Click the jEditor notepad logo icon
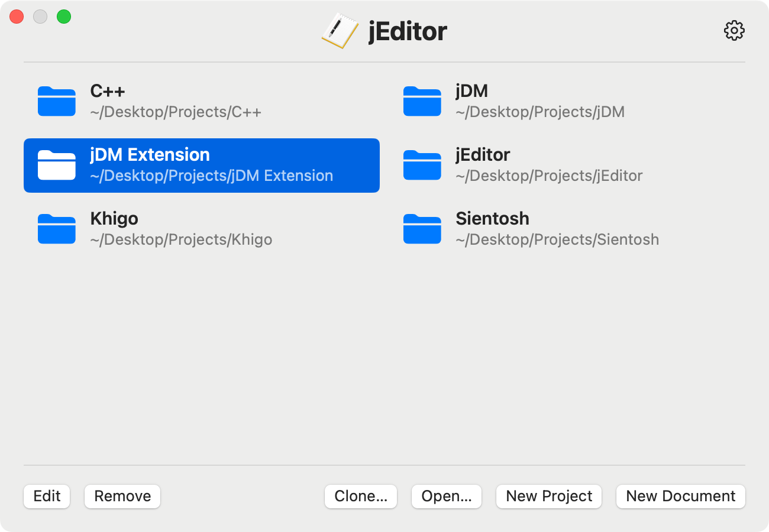 tap(340, 31)
